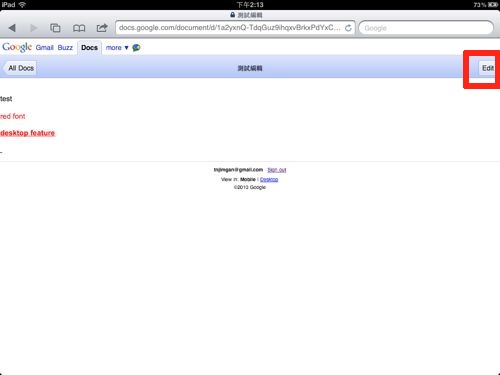This screenshot has height=375, width=500.
Task: Tap the Safari back arrow
Action: (x=12, y=28)
